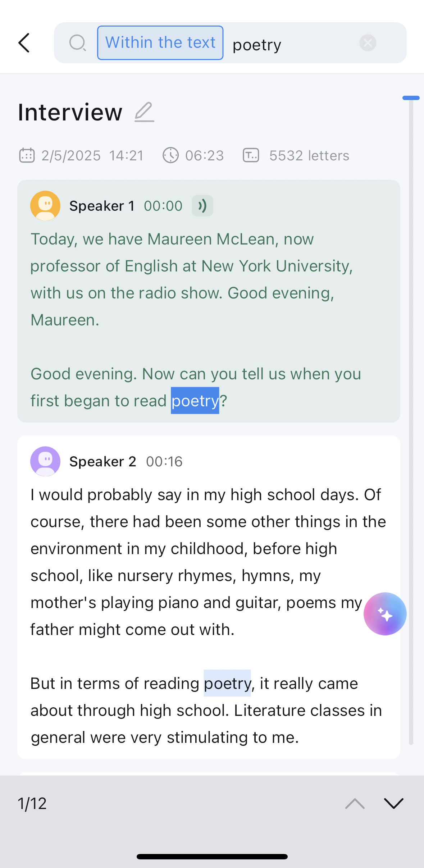Tap the Speaker 2 name label
Viewport: 424px width, 868px height.
(103, 461)
